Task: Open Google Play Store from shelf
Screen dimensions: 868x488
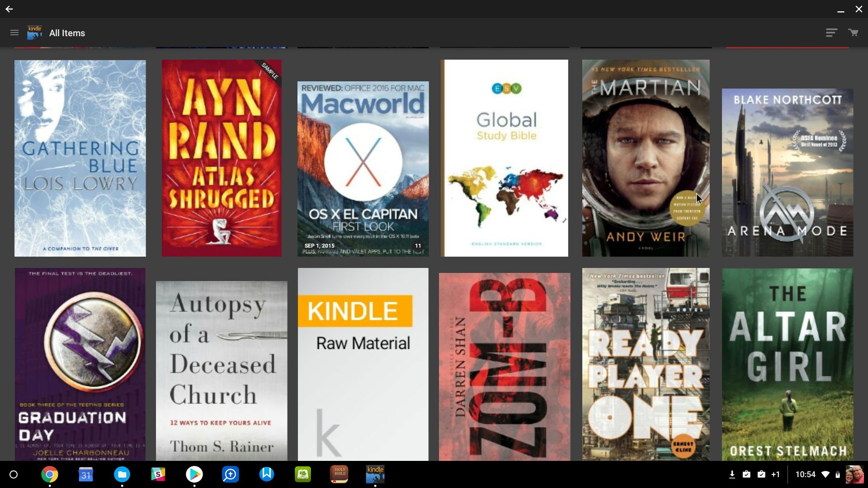Action: click(x=194, y=474)
